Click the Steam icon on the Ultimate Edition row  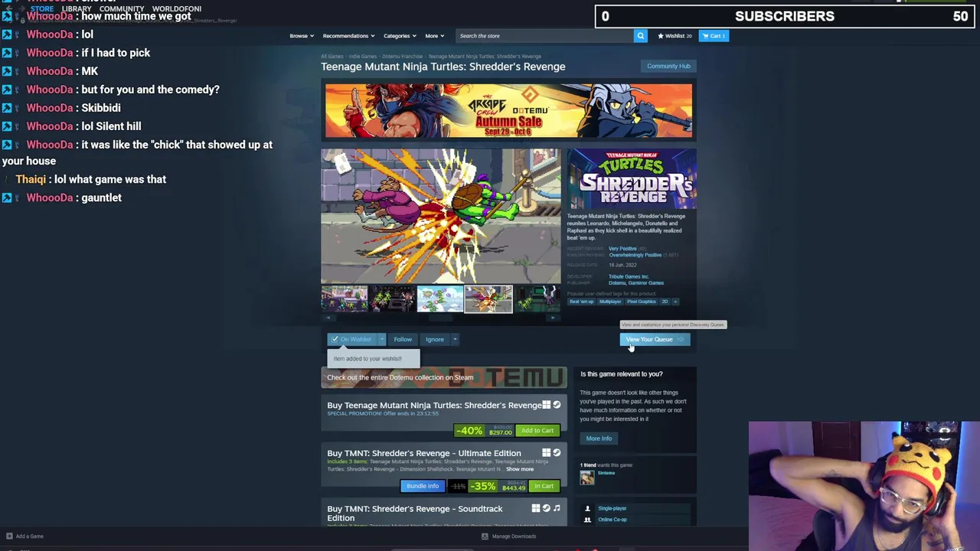coord(557,453)
